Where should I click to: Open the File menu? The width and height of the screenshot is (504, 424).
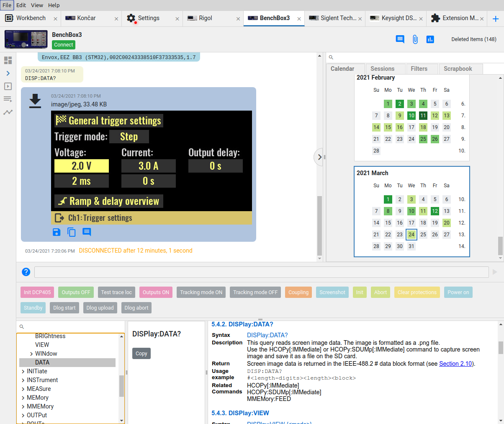pyautogui.click(x=7, y=5)
